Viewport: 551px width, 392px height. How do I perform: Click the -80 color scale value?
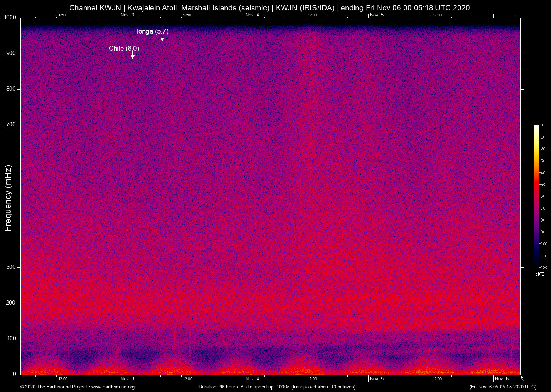point(542,220)
